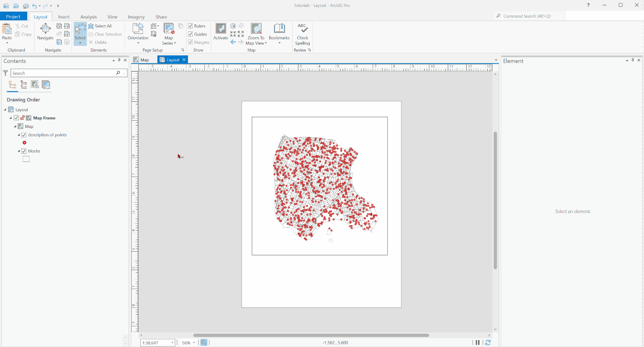Click the red point symbol swatch

pos(24,143)
